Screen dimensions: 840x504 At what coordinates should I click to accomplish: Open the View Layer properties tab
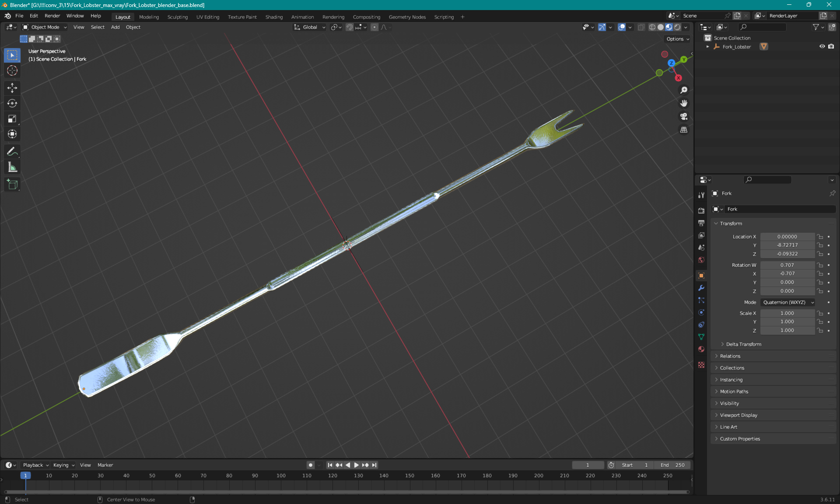[x=701, y=235]
